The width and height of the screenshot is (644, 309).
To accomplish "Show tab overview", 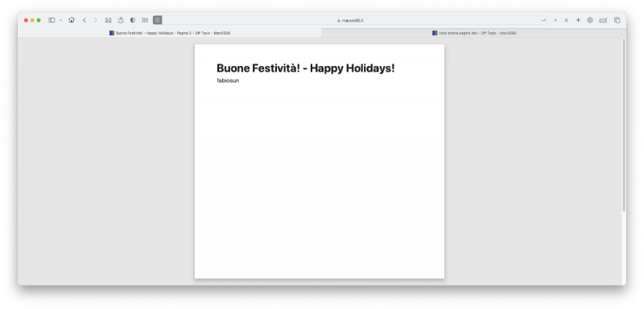I will [617, 20].
